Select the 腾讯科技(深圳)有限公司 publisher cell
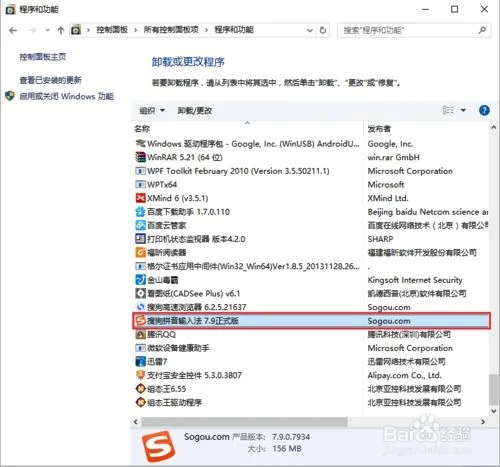 point(409,334)
